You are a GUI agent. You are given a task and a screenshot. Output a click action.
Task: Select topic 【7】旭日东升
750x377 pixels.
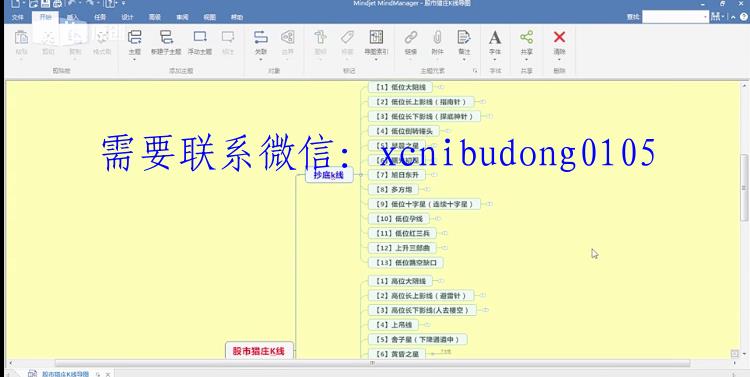pyautogui.click(x=397, y=175)
